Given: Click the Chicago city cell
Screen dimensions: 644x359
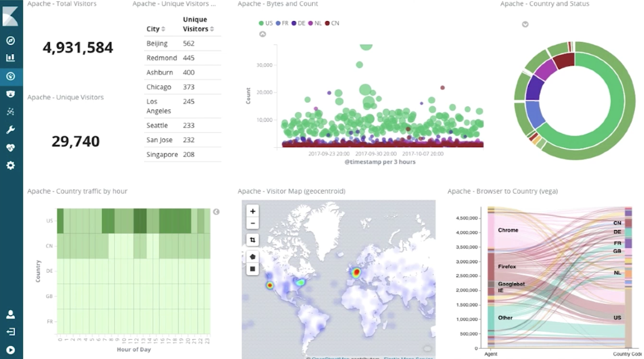Looking at the screenshot, I should [x=158, y=87].
